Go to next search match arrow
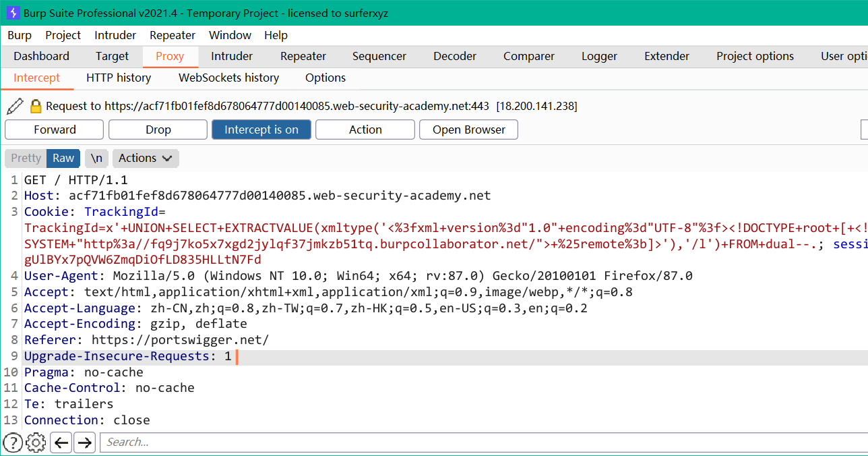The image size is (868, 456). [x=84, y=443]
